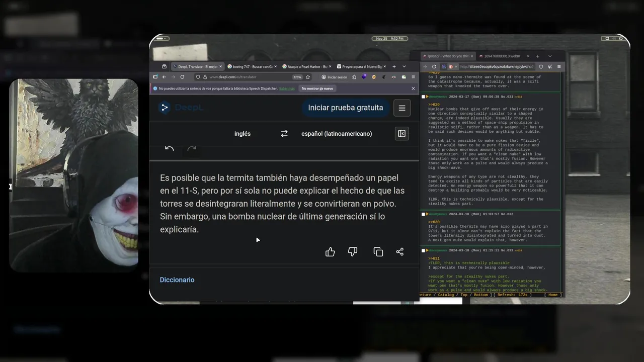The image size is (644, 362).
Task: Expand the post No.633 menu arrow
Action: (428, 250)
